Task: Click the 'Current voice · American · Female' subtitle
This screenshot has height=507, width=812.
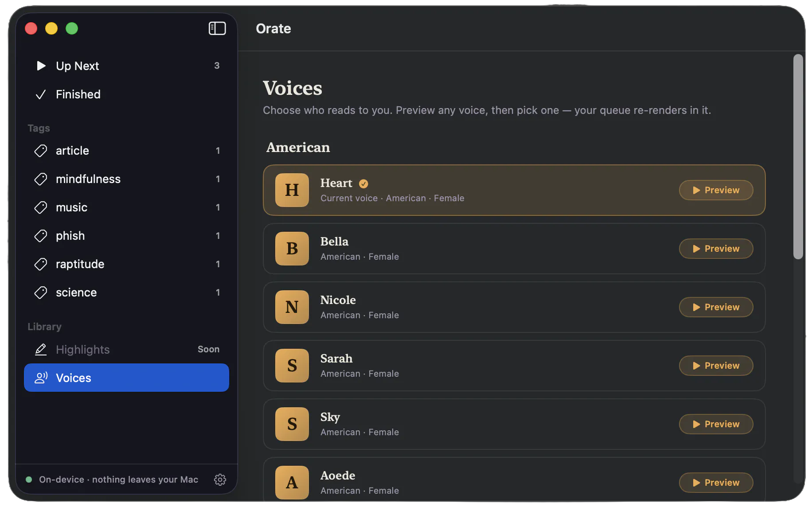Action: point(392,198)
